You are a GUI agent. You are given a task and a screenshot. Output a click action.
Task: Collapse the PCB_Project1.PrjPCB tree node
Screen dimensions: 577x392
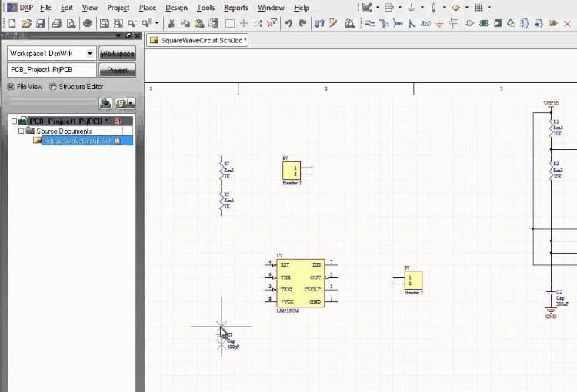coord(14,121)
